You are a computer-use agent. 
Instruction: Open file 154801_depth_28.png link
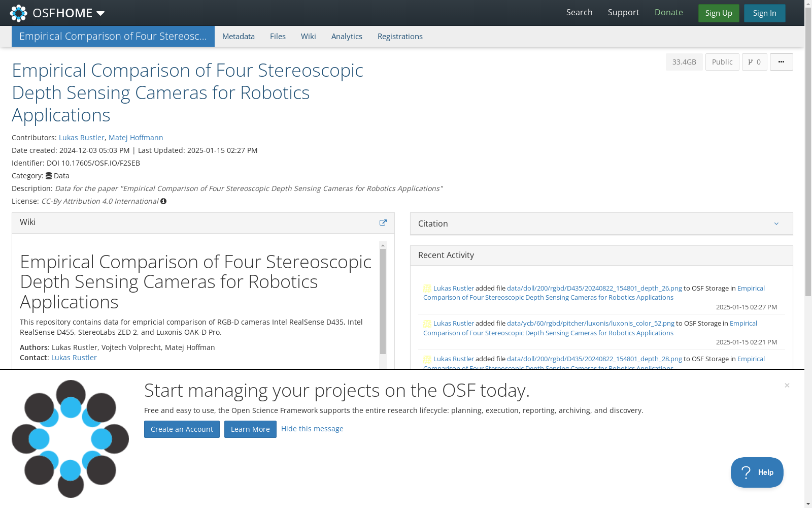594,359
